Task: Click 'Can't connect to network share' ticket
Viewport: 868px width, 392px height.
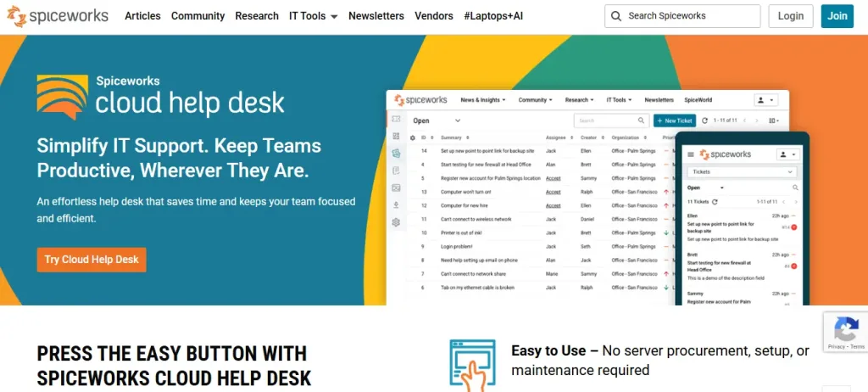Action: pyautogui.click(x=473, y=274)
